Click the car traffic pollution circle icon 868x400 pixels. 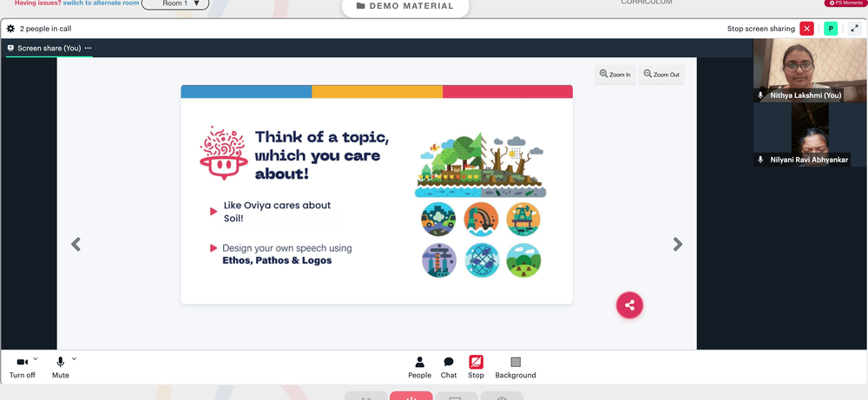(437, 219)
